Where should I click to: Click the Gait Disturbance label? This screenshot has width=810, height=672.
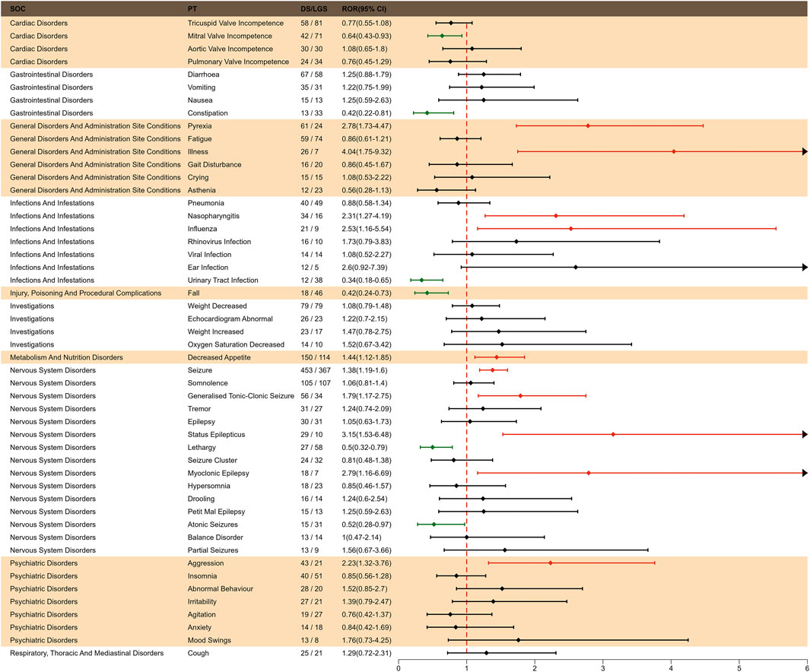pos(214,165)
